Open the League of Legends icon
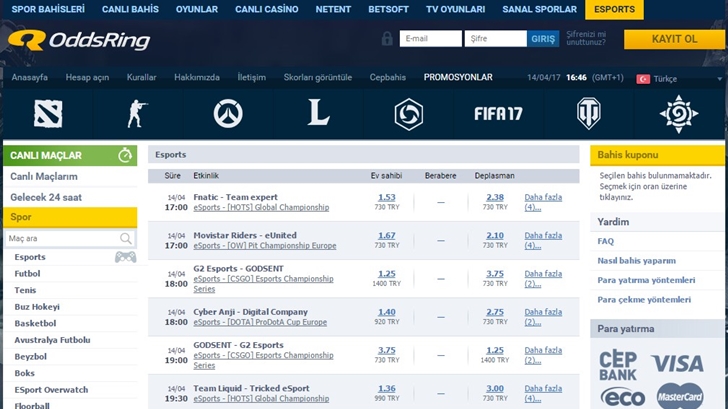Image resolution: width=728 pixels, height=409 pixels. coord(318,112)
